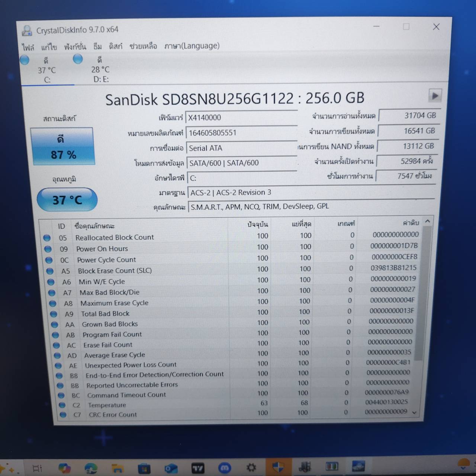Screen dimensions: 476x476
Task: Open Settings gear in the taskbar
Action: pos(251,467)
